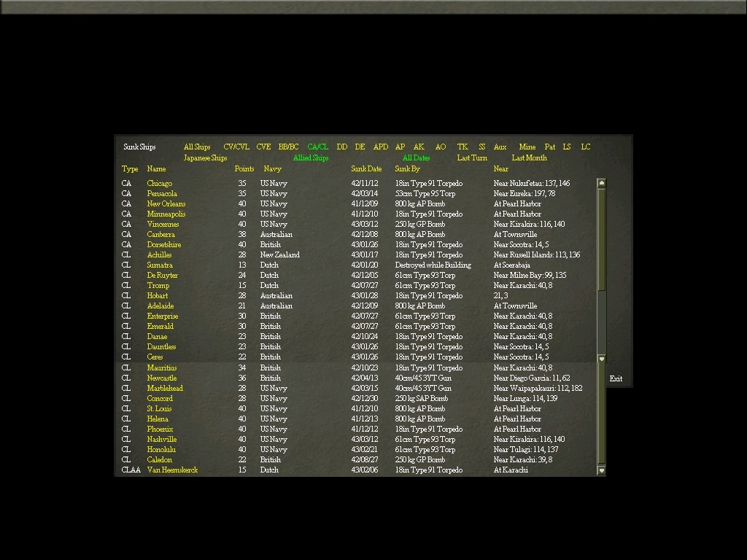
Task: Toggle All Dates filter
Action: click(416, 157)
